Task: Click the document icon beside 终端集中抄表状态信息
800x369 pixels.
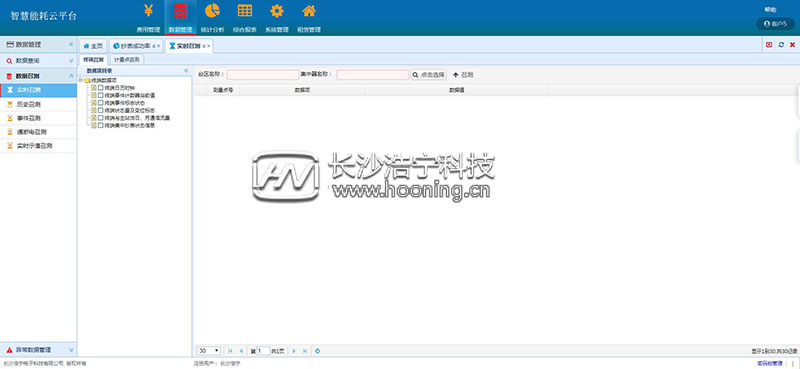Action: [94, 125]
